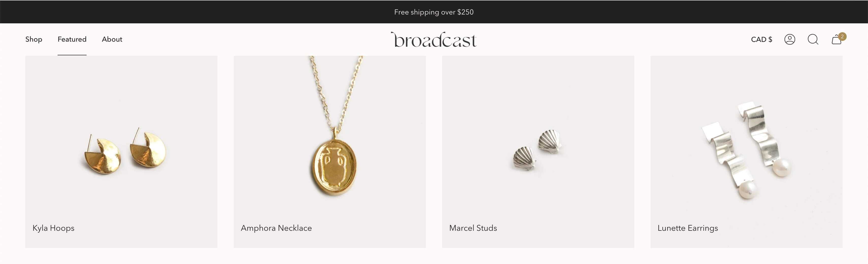Click the silver pearl drop earrings image
The height and width of the screenshot is (264, 868).
746,150
